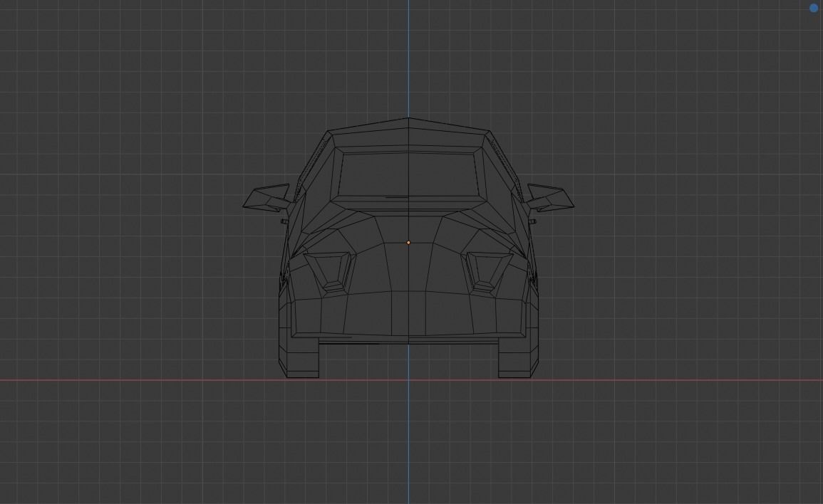Click the orange origin point of the car
The image size is (823, 504).
point(408,242)
